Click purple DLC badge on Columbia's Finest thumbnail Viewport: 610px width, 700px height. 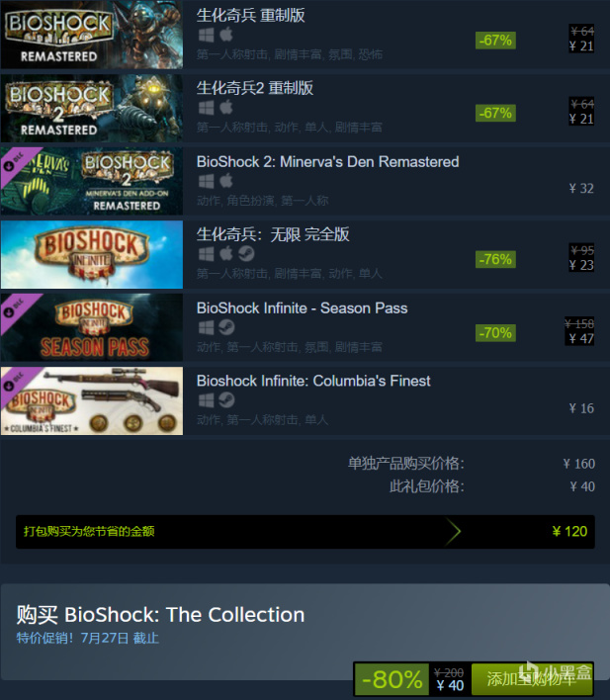pyautogui.click(x=18, y=384)
